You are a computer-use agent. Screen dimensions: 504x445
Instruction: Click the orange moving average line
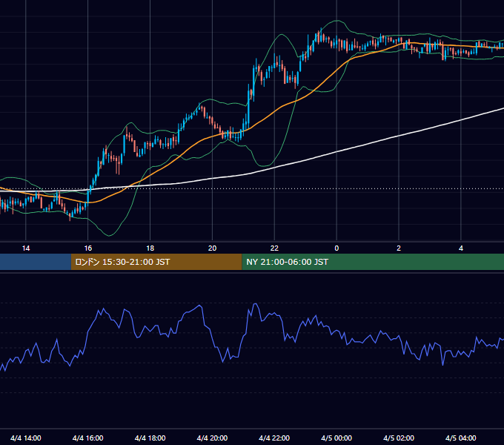(274, 111)
